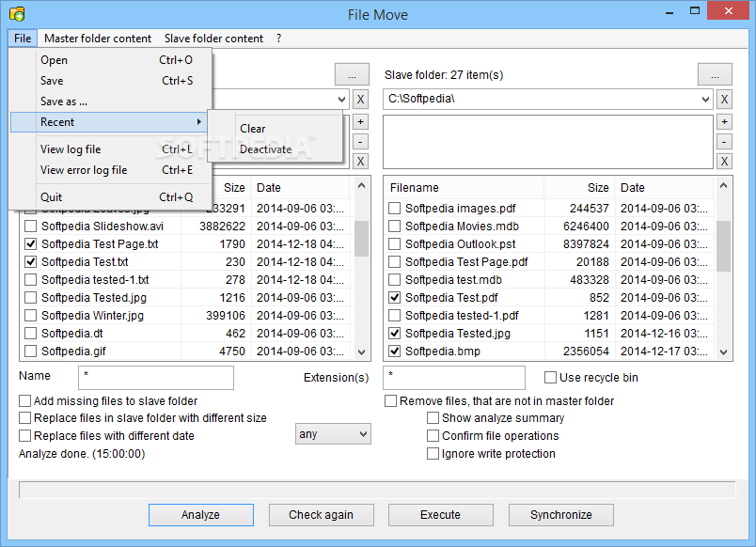Focus the Name filter input field
The image size is (756, 547).
(x=156, y=378)
